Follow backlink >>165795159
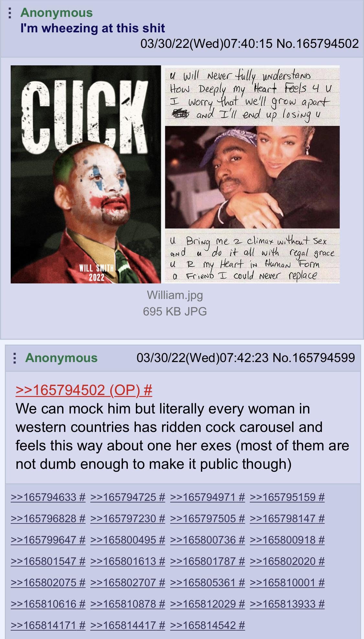Image resolution: width=364 pixels, height=639 pixels. click(x=287, y=497)
